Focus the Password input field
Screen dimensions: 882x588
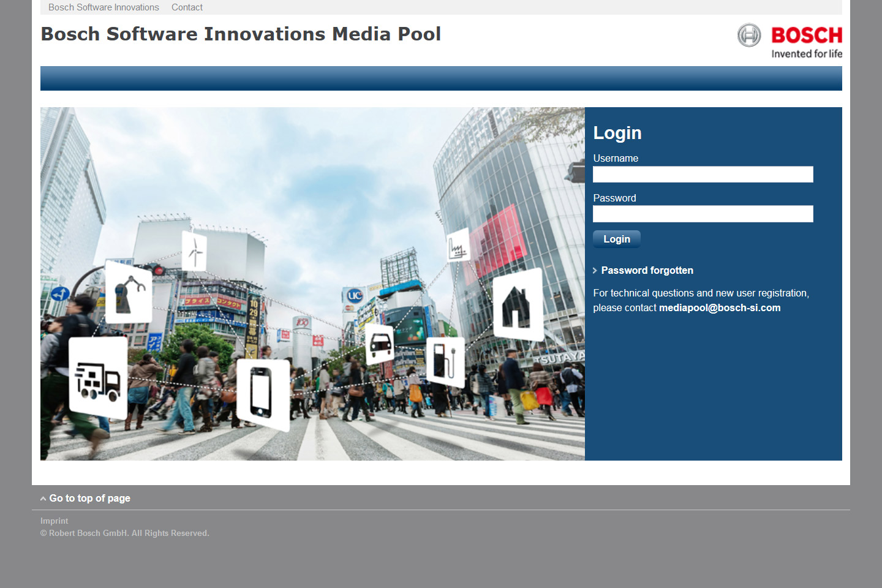click(703, 214)
